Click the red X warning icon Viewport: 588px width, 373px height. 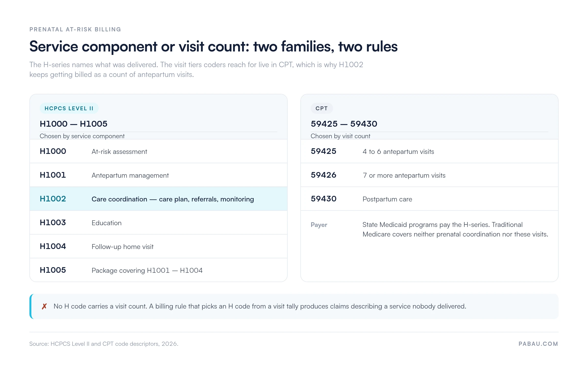tap(44, 306)
